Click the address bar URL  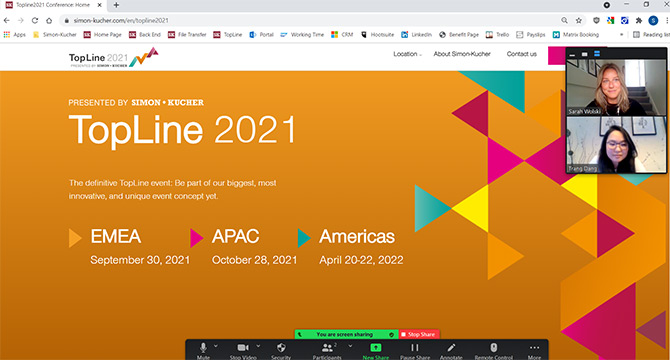(x=121, y=20)
